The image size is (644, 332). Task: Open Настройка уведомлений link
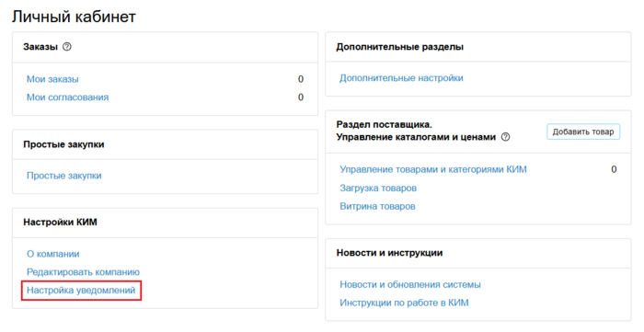pos(81,290)
